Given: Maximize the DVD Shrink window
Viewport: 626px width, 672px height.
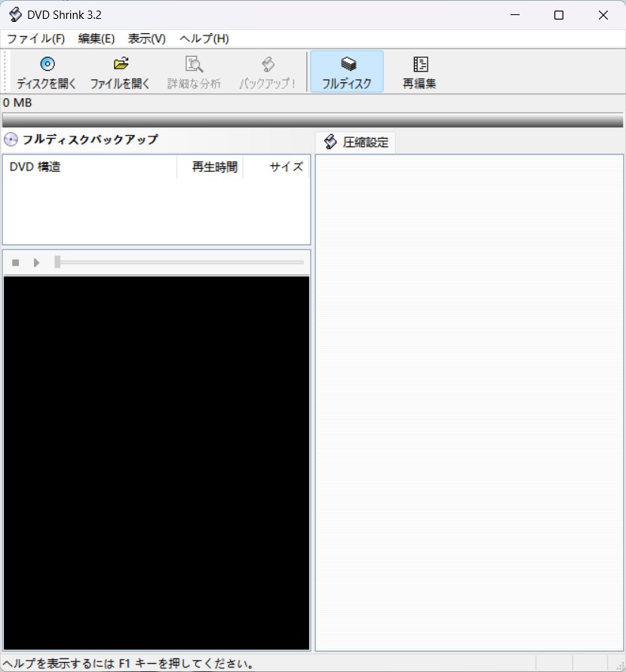Looking at the screenshot, I should tap(559, 15).
